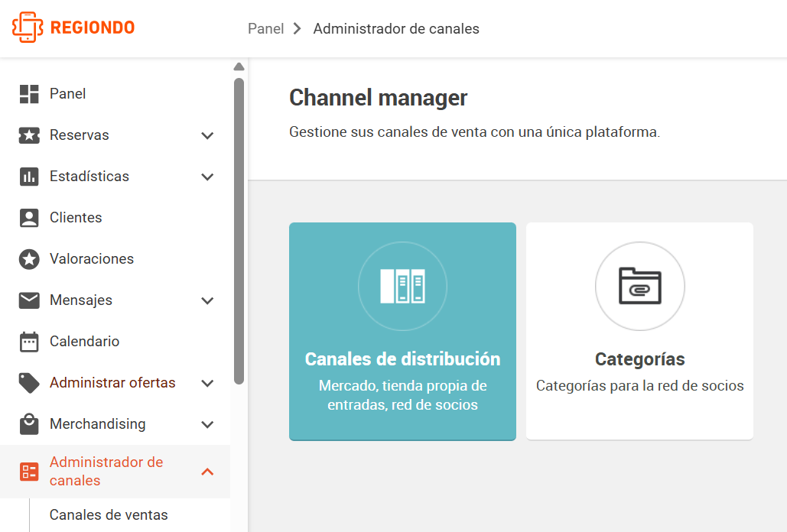Click the Reservas ticket star icon
Viewport: 787px width, 532px height.
[x=29, y=135]
